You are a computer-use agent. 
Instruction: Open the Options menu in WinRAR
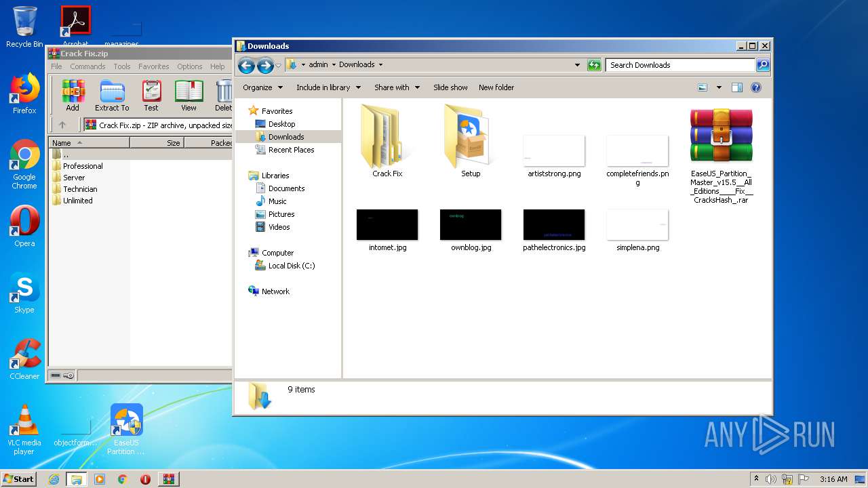[190, 66]
